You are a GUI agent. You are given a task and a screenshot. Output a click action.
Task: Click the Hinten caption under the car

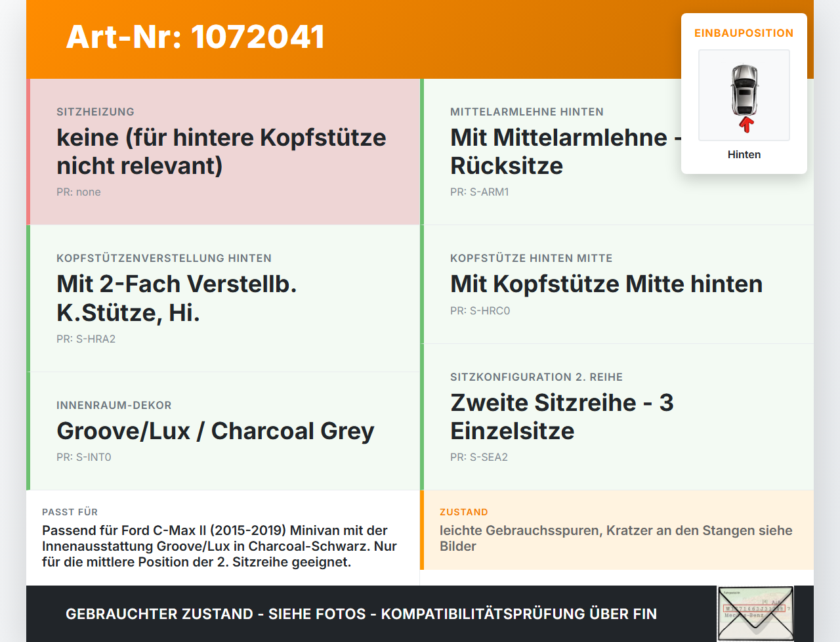(x=744, y=154)
